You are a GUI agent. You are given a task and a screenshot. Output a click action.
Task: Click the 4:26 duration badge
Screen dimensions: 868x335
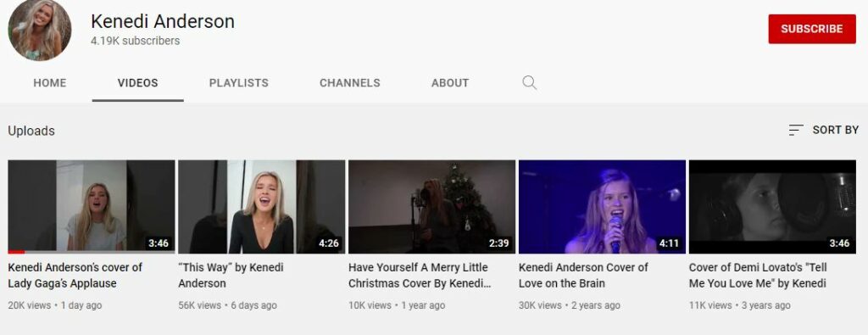(329, 243)
